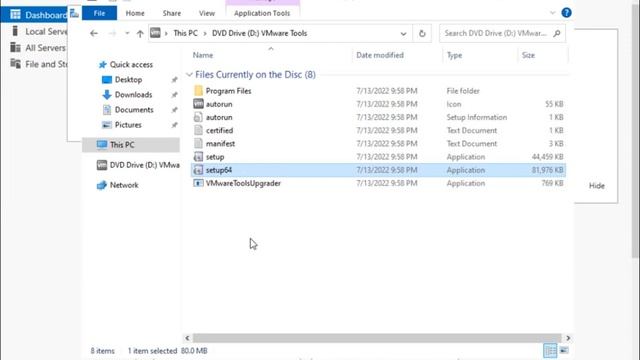Click the "81,976 KB" size cell

tap(547, 170)
